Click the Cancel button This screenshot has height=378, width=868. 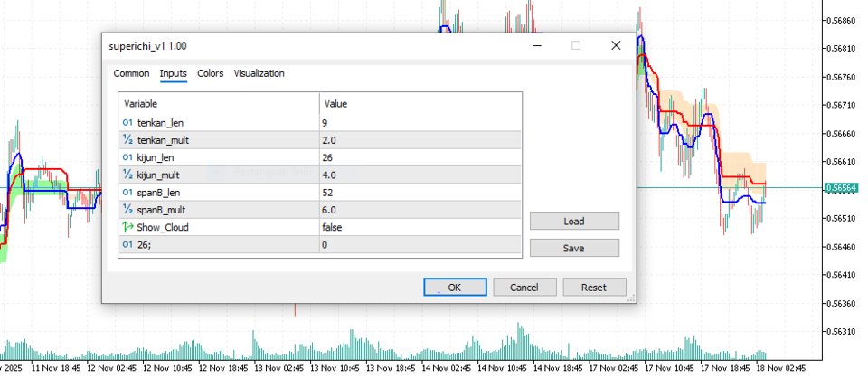[524, 288]
